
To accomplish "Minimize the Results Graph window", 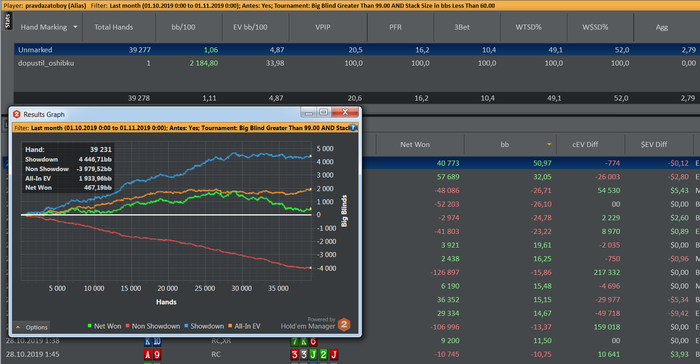I will (x=308, y=112).
